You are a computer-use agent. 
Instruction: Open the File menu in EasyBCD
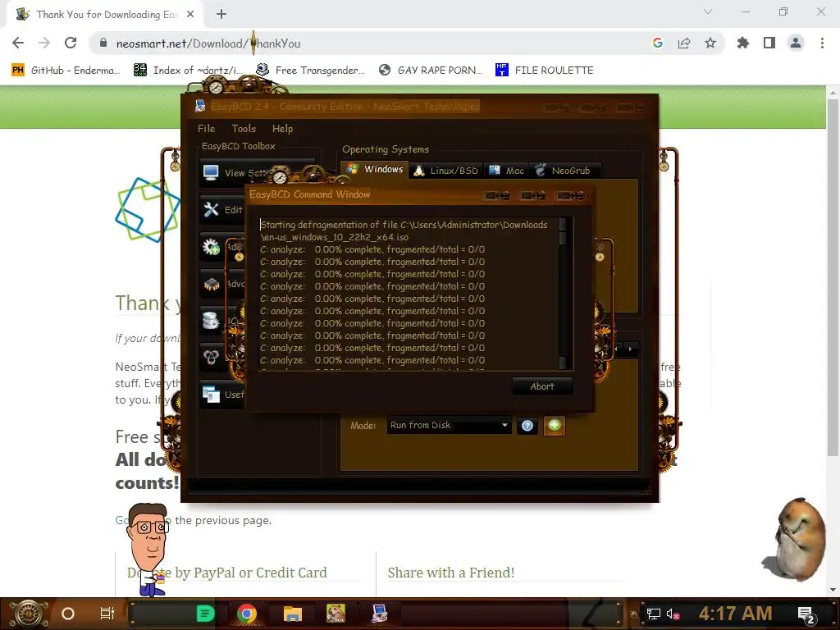[x=206, y=129]
